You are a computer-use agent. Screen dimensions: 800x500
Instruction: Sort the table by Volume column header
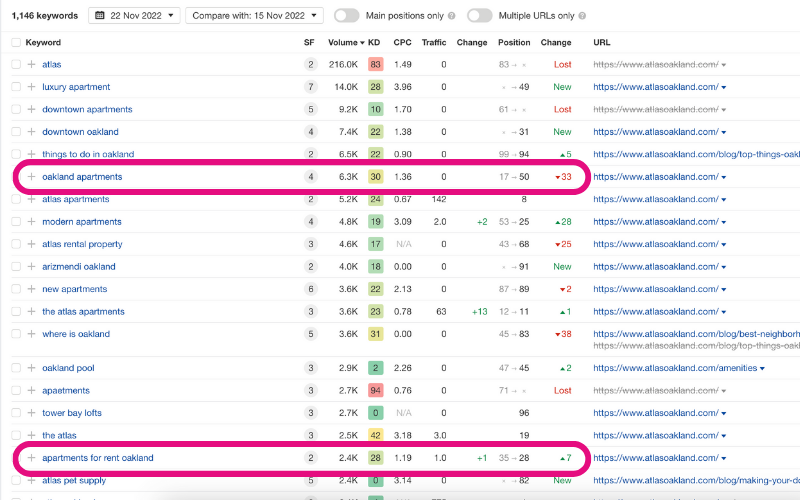[345, 43]
